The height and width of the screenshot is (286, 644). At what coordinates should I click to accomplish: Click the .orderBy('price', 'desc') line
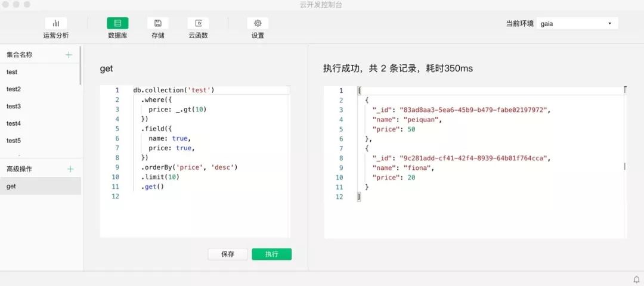click(x=190, y=167)
